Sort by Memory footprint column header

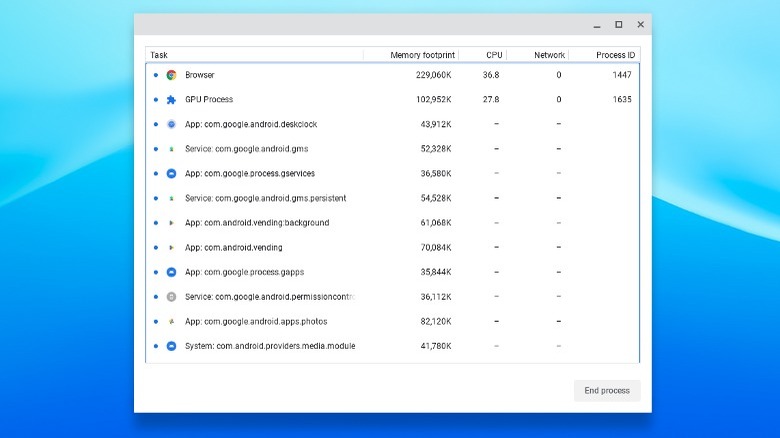[420, 55]
